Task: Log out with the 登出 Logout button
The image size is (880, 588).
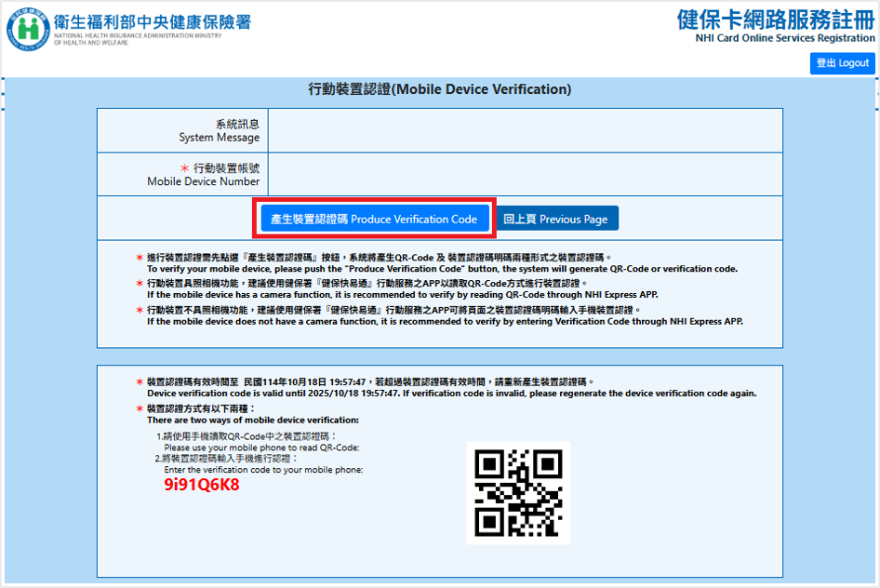Action: [843, 63]
